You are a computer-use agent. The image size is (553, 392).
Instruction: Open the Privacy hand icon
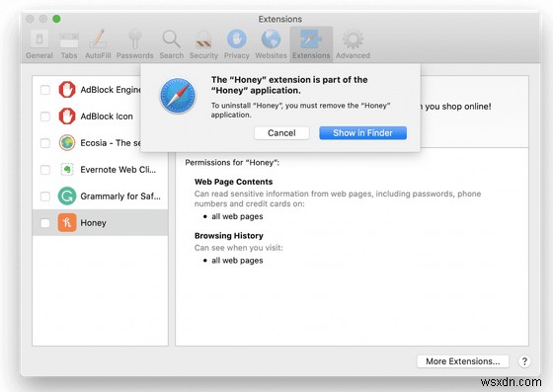tap(237, 39)
